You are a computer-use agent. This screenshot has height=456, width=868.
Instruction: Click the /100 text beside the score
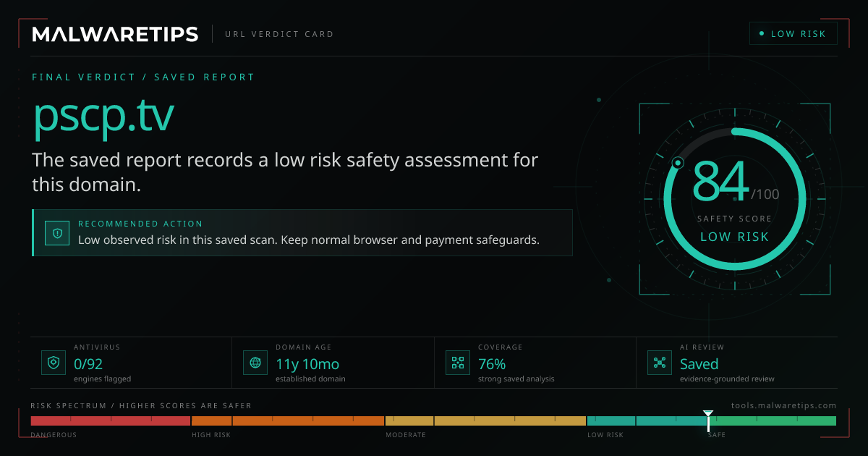pyautogui.click(x=765, y=195)
